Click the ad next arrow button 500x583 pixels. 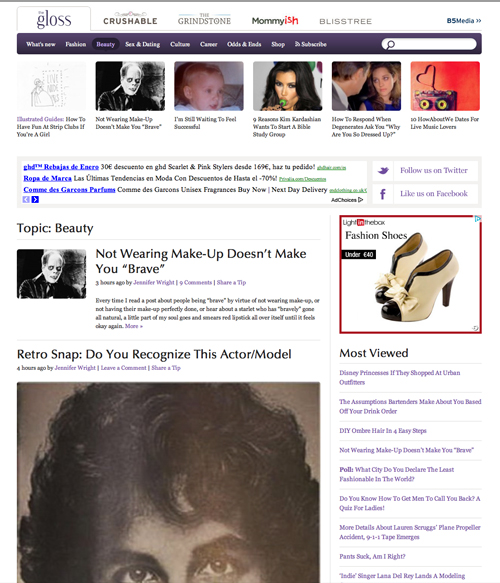35,200
